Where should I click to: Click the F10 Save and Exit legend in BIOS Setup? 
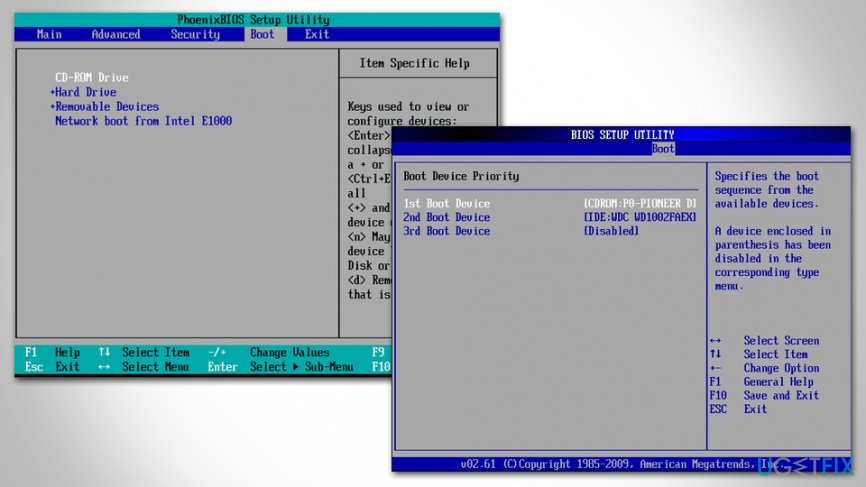pyautogui.click(x=764, y=396)
